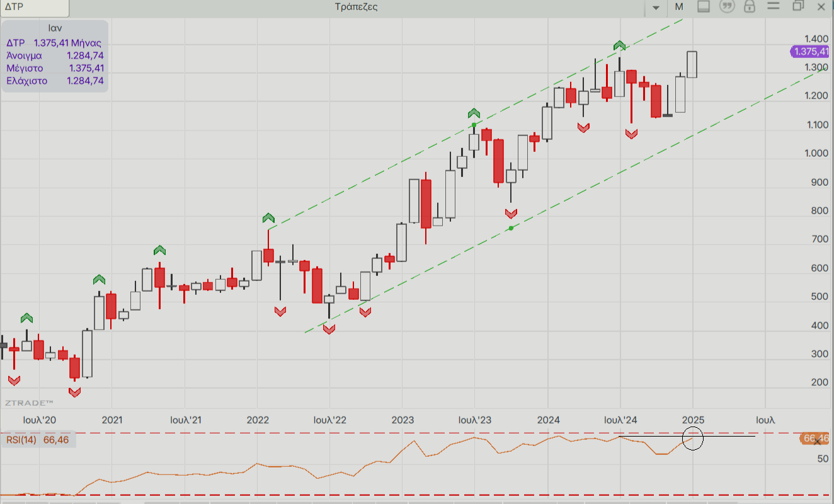Click the Μέγιστο 1.375,41 row in info box
This screenshot has width=834, height=504.
[55, 68]
